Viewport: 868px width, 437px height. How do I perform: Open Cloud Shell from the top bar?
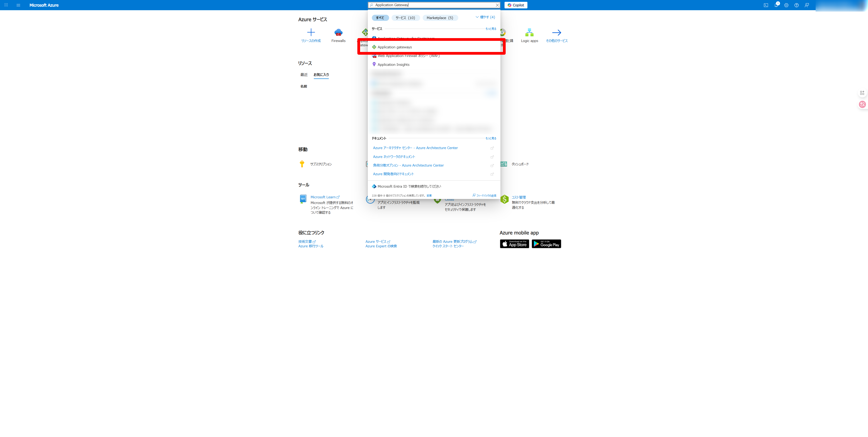[x=766, y=5]
